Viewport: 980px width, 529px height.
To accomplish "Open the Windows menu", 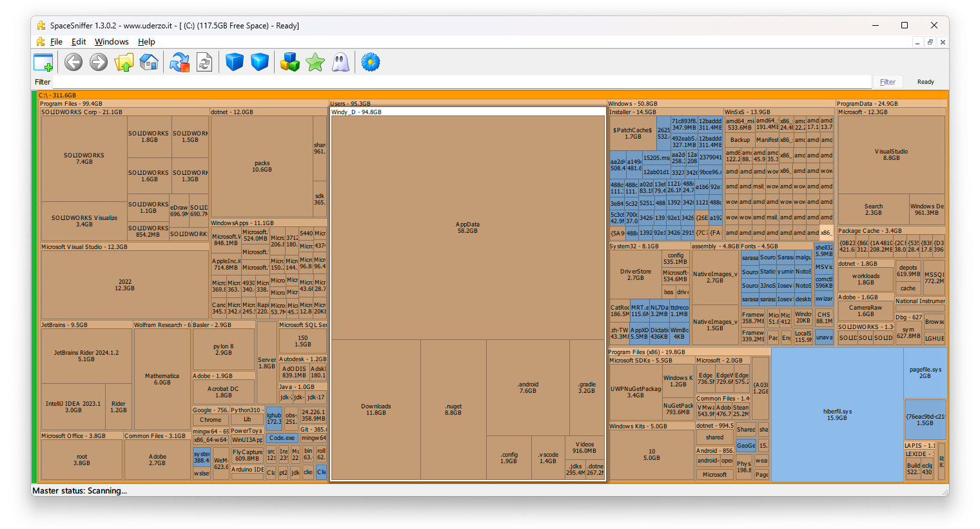I will 112,42.
